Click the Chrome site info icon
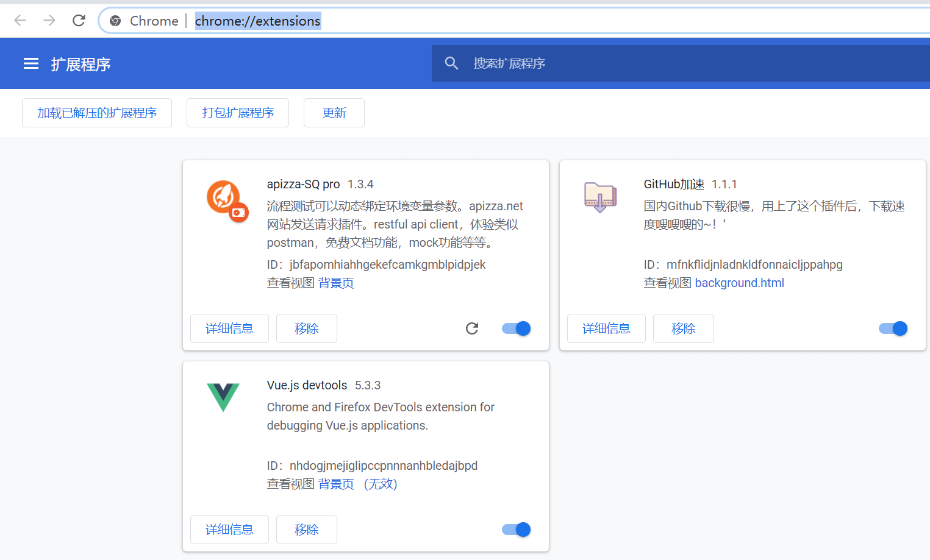The height and width of the screenshot is (560, 930). pos(115,21)
